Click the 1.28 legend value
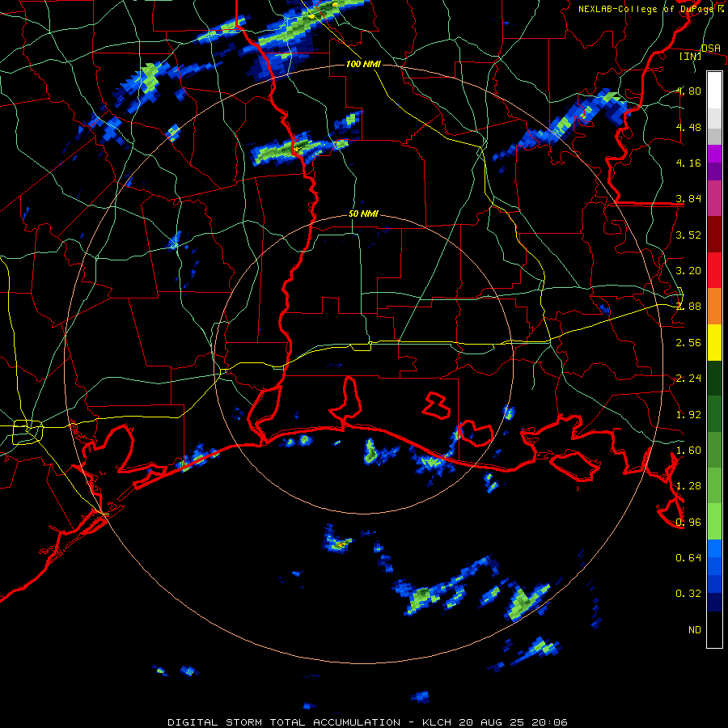Viewport: 728px width, 728px height. 688,485
